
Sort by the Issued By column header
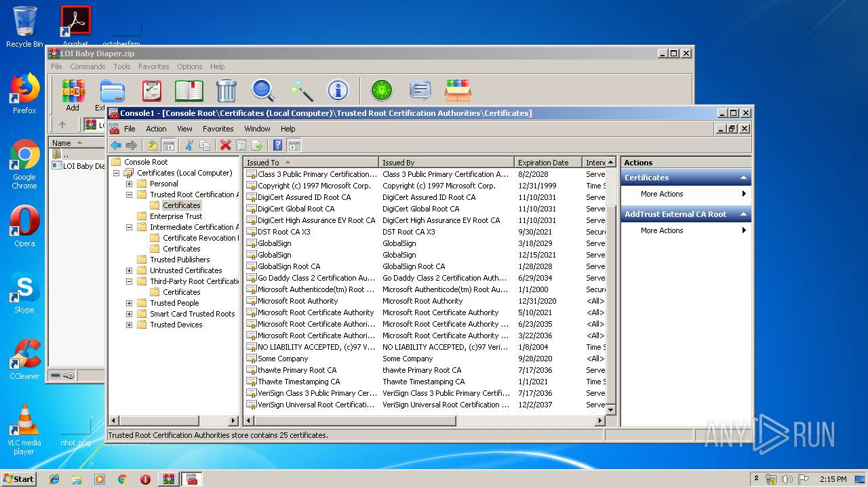pyautogui.click(x=446, y=163)
